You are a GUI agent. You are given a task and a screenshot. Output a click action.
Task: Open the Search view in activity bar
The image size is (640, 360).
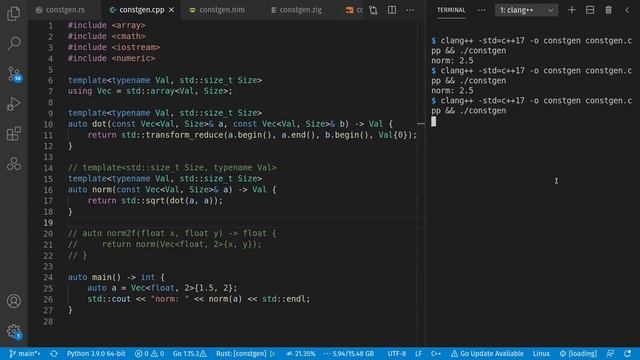pos(13,43)
